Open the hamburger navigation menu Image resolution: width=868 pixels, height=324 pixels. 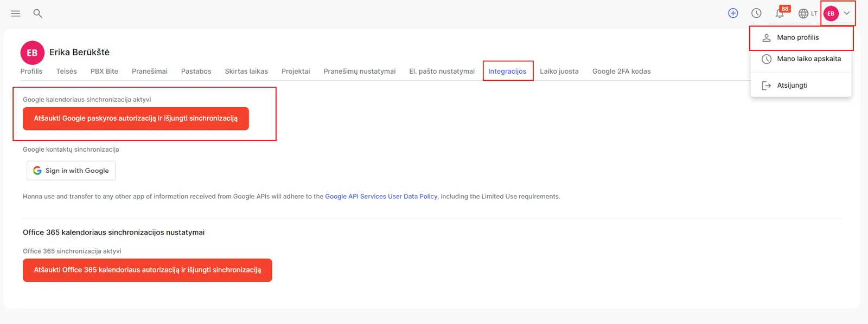coord(16,14)
